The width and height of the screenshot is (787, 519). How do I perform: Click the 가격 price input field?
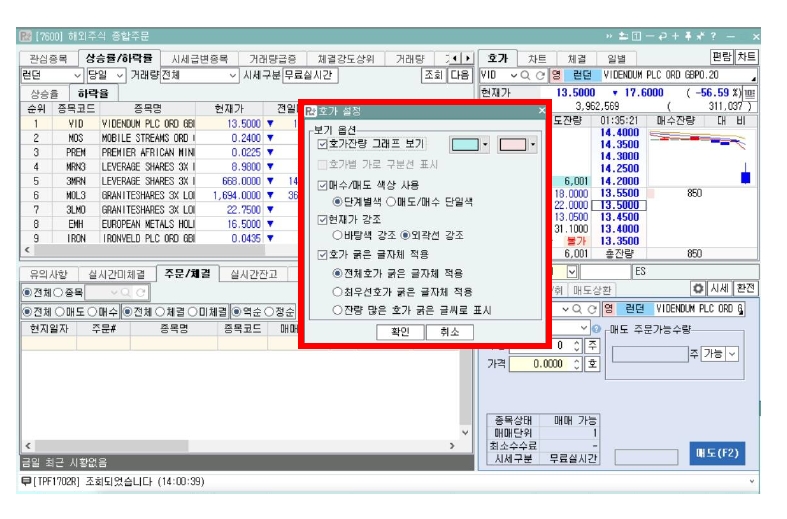click(540, 364)
